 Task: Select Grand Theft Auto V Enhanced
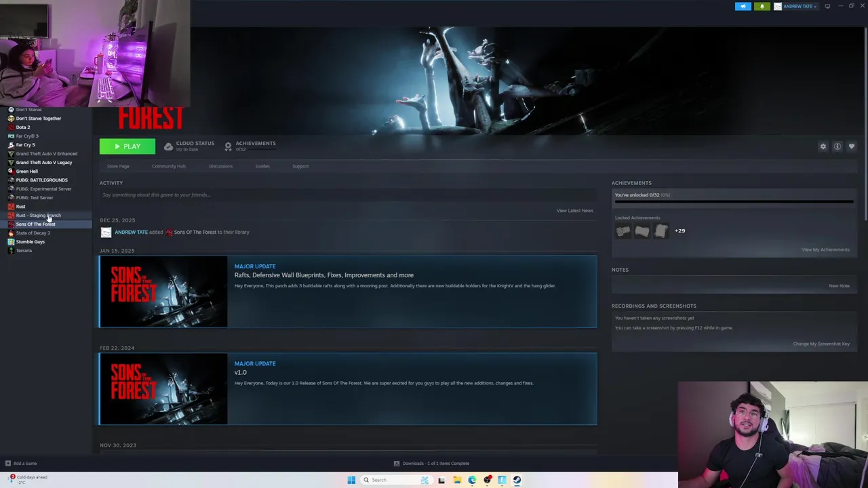(x=47, y=154)
